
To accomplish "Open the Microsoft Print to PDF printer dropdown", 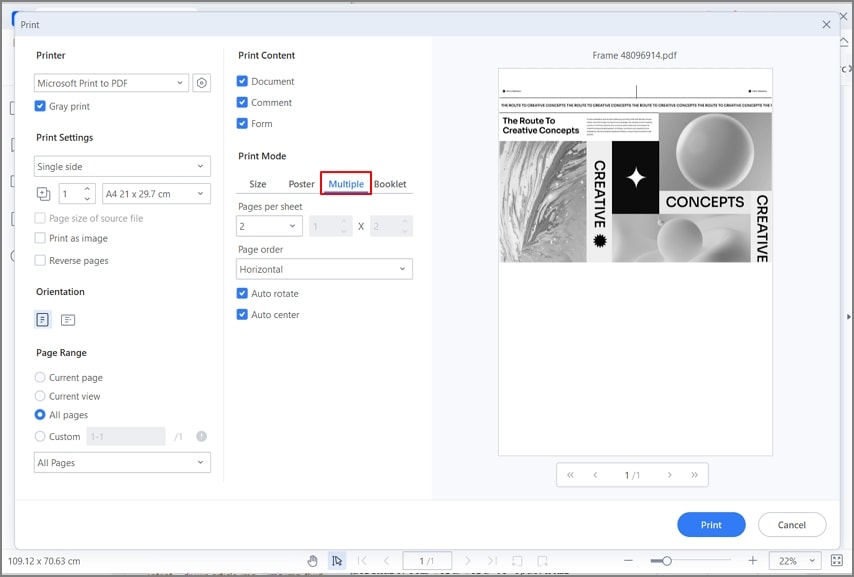I will (111, 83).
